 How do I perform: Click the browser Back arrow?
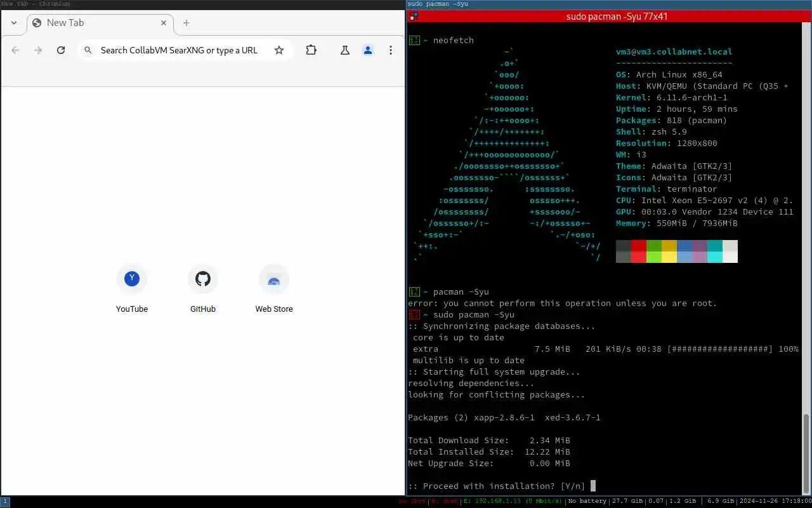coord(15,50)
